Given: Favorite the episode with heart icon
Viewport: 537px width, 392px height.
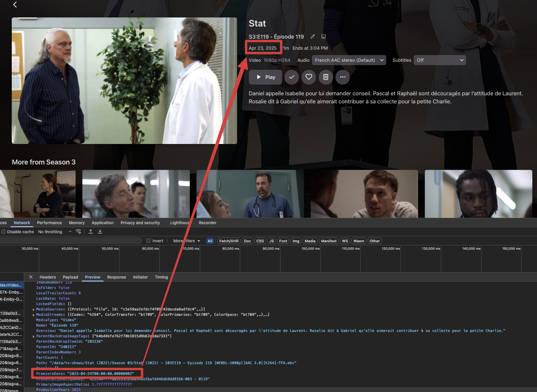Looking at the screenshot, I should point(309,77).
